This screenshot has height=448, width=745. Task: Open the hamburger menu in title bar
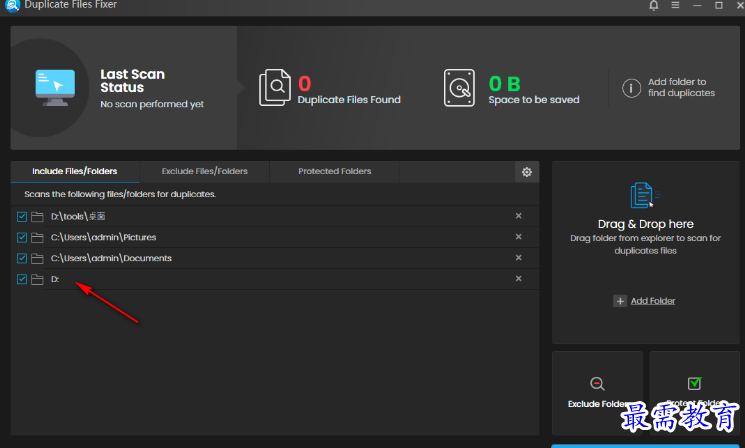pos(675,5)
